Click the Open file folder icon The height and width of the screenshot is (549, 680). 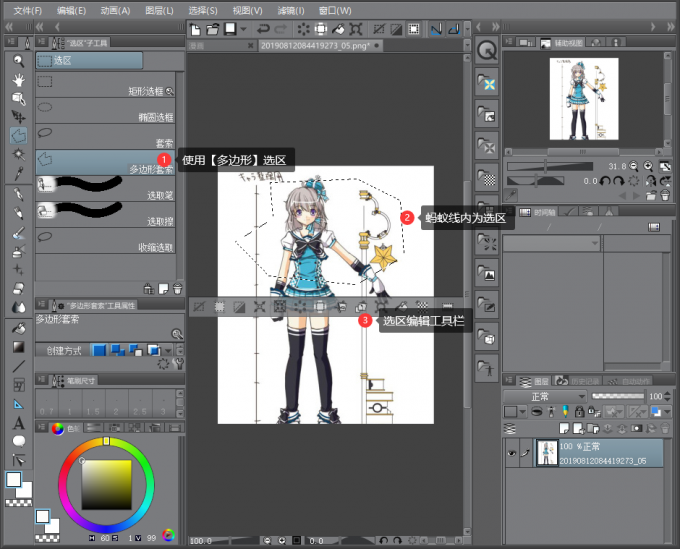point(212,29)
